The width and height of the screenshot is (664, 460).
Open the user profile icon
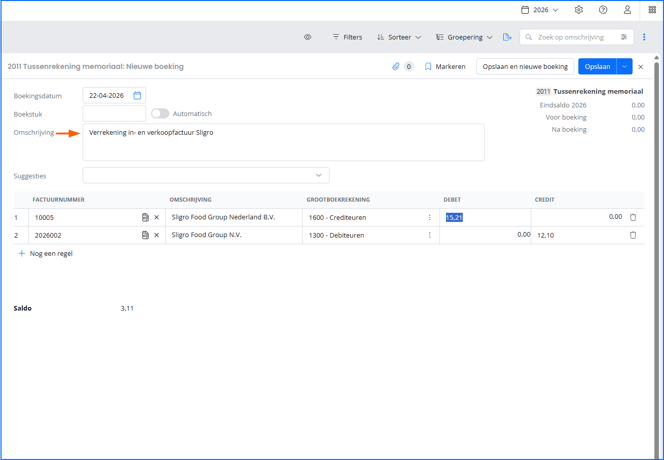pyautogui.click(x=627, y=10)
